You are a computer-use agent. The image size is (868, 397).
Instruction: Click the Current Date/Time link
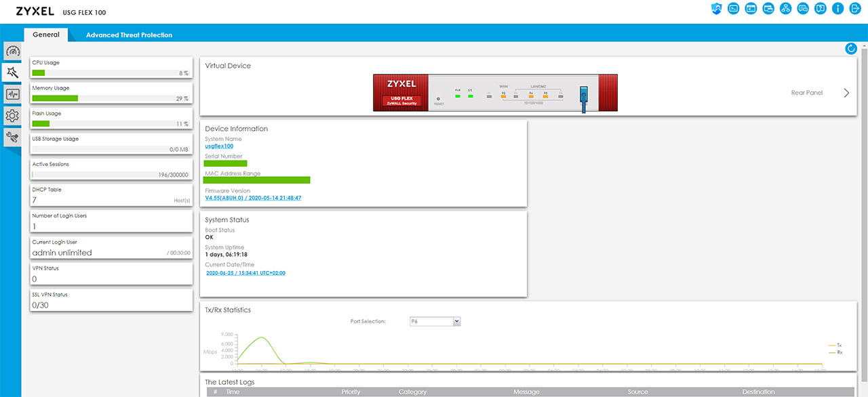[245, 273]
